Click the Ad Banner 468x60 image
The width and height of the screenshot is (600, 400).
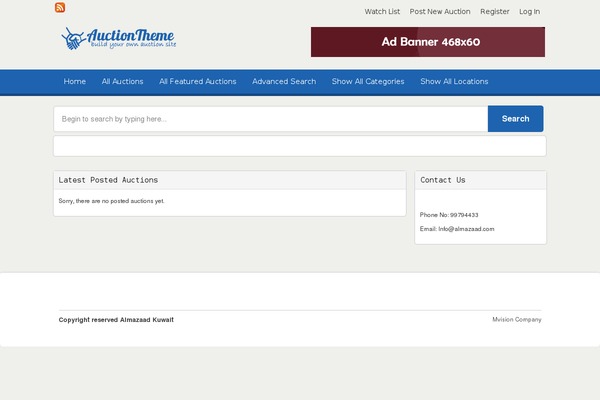(428, 42)
